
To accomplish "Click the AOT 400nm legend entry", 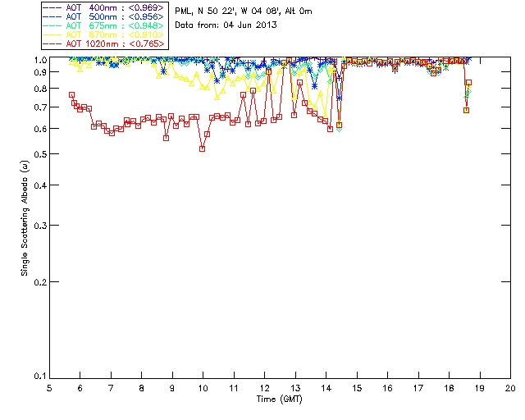I will (x=105, y=7).
